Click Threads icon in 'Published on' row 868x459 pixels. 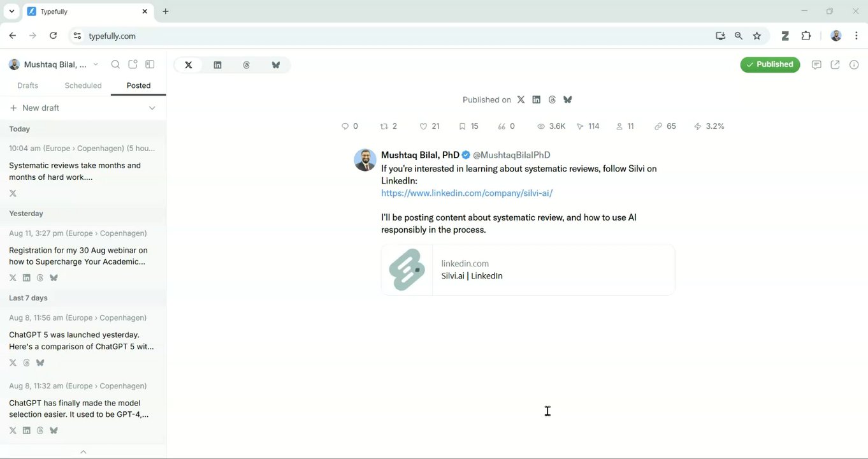click(552, 99)
